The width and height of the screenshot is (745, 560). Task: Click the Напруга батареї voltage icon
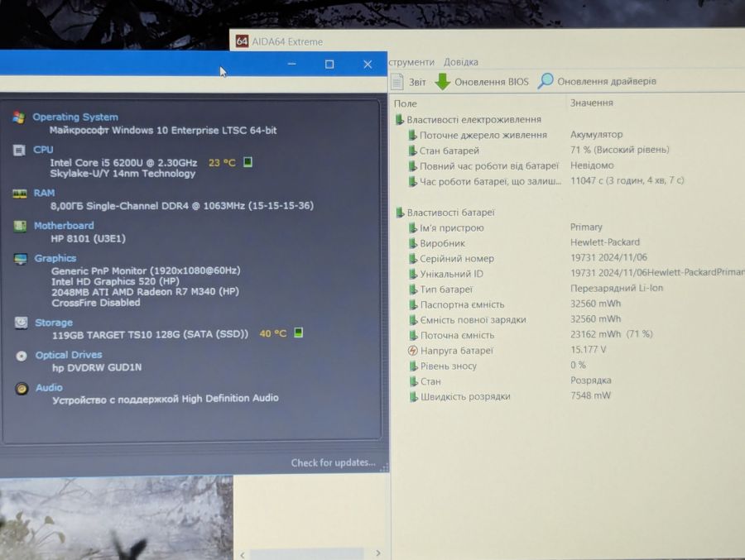[412, 351]
